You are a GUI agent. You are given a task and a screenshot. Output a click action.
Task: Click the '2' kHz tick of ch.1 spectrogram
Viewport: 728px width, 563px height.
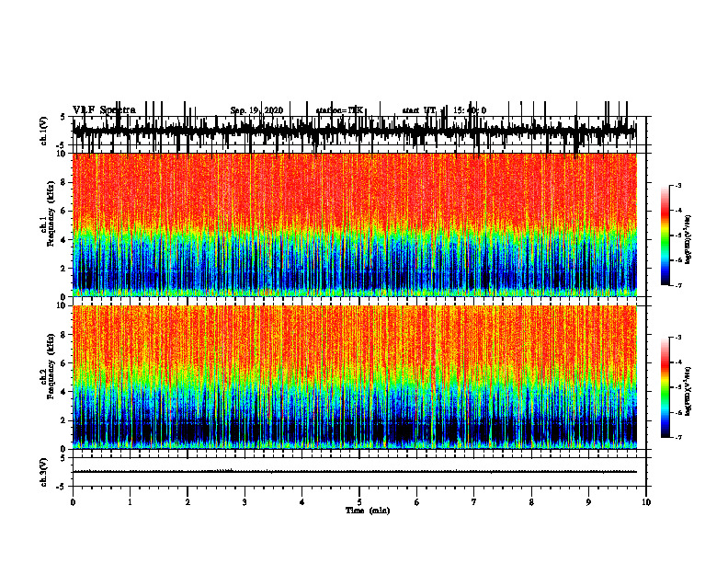click(64, 269)
